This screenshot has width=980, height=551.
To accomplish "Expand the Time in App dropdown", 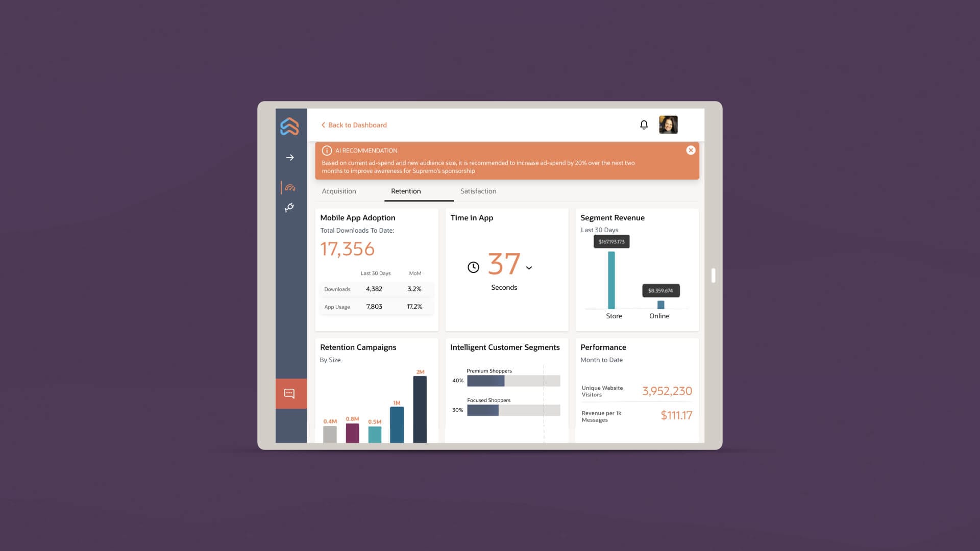I will [x=529, y=267].
